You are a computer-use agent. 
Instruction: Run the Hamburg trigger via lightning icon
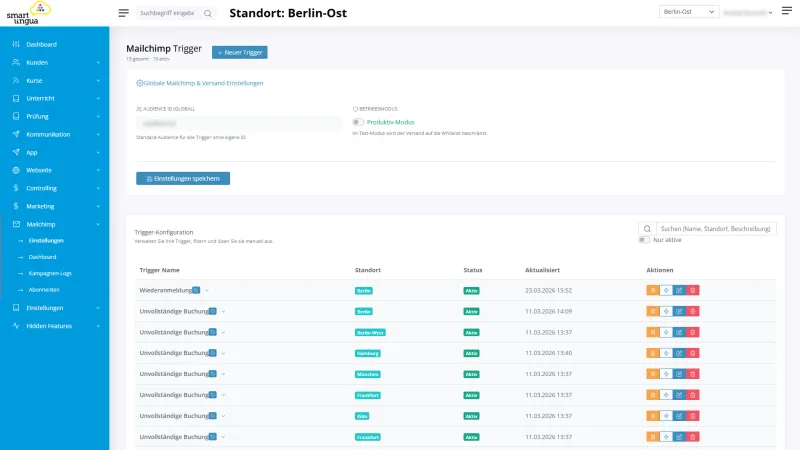[x=666, y=353]
